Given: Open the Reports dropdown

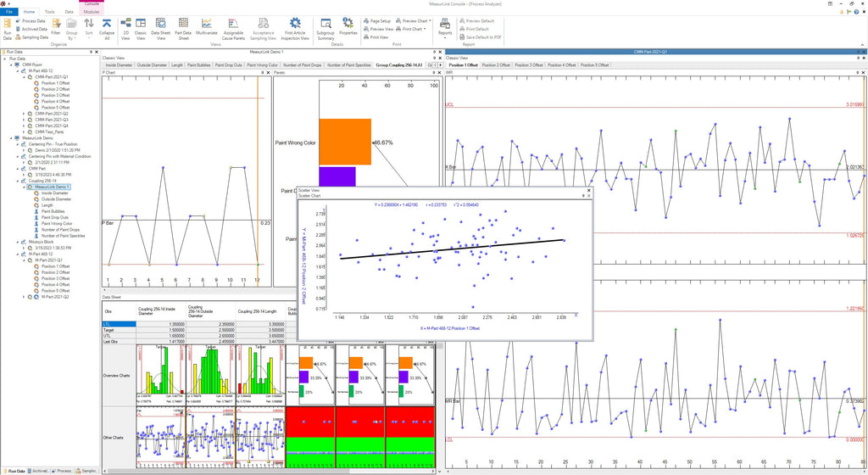Looking at the screenshot, I should pyautogui.click(x=445, y=27).
